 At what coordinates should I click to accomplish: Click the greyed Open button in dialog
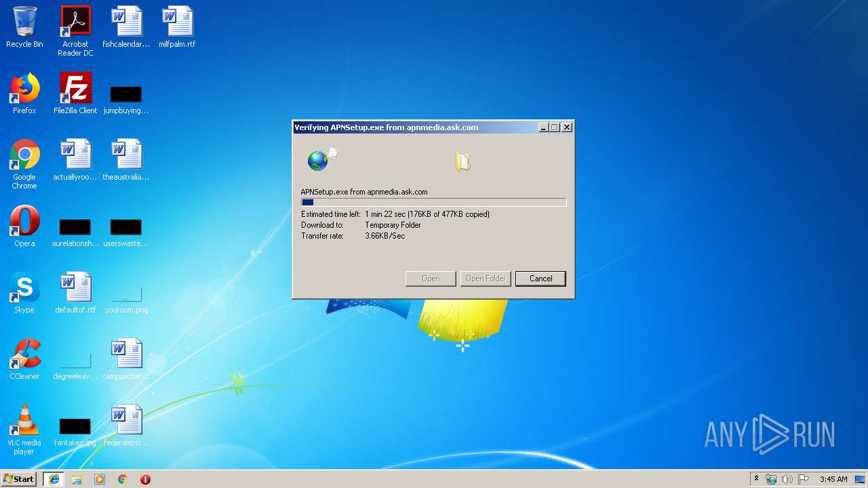[x=431, y=279]
